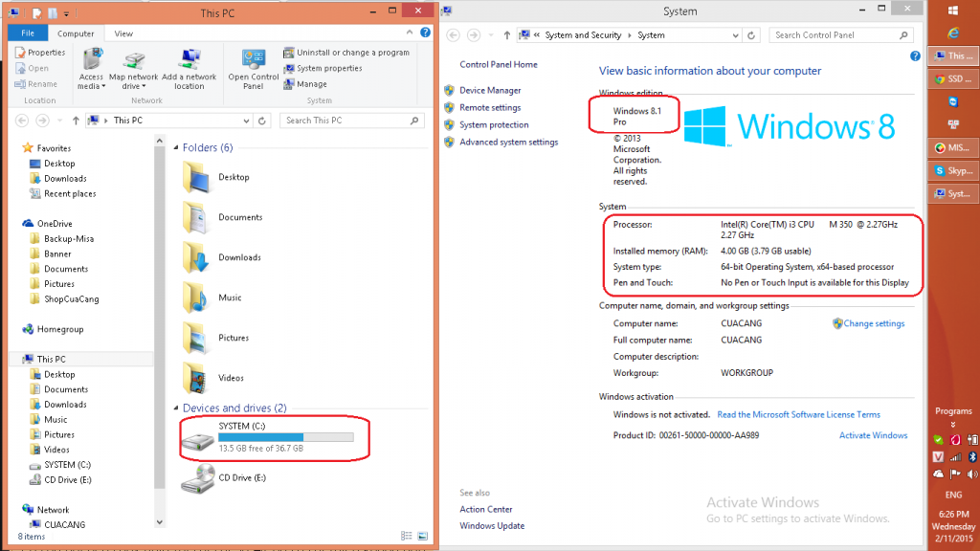
Task: Click the volume speaker tray icon
Action: click(972, 474)
